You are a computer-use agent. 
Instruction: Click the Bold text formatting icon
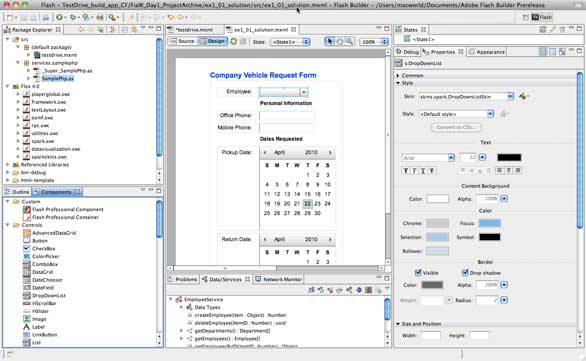point(406,171)
